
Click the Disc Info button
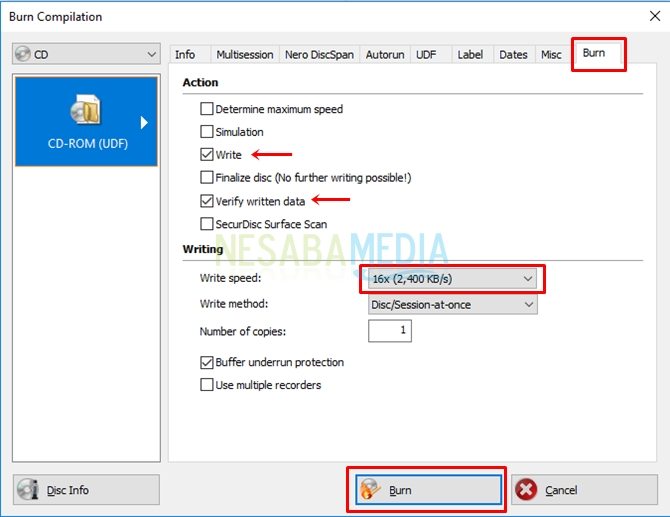point(86,490)
